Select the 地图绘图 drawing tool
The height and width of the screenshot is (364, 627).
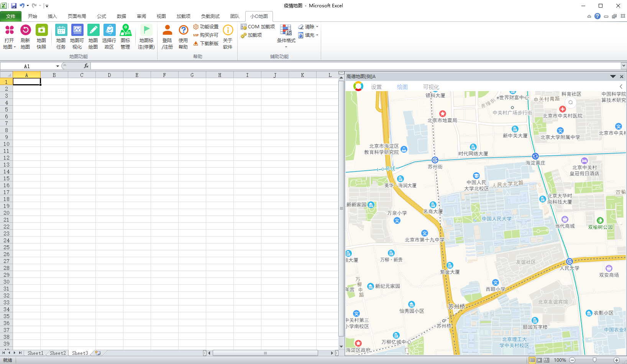pos(93,30)
